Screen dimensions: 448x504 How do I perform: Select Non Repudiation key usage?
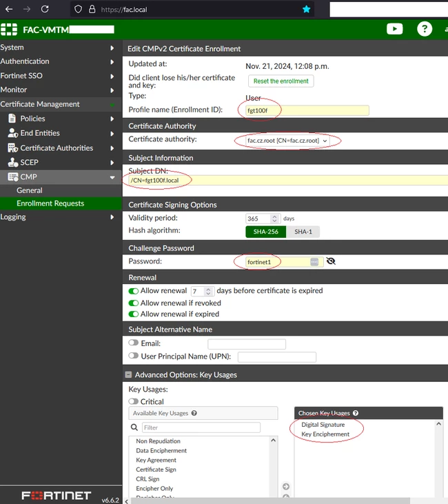[x=158, y=441]
